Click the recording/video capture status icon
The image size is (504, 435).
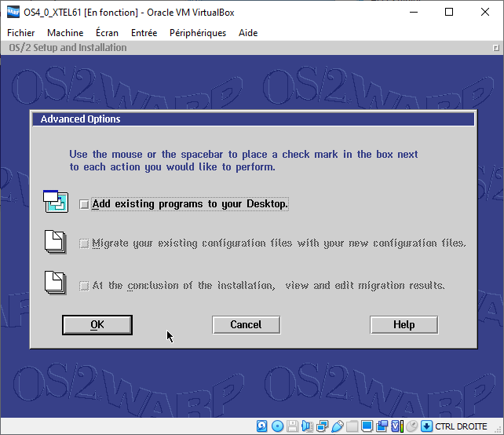pyautogui.click(x=382, y=426)
